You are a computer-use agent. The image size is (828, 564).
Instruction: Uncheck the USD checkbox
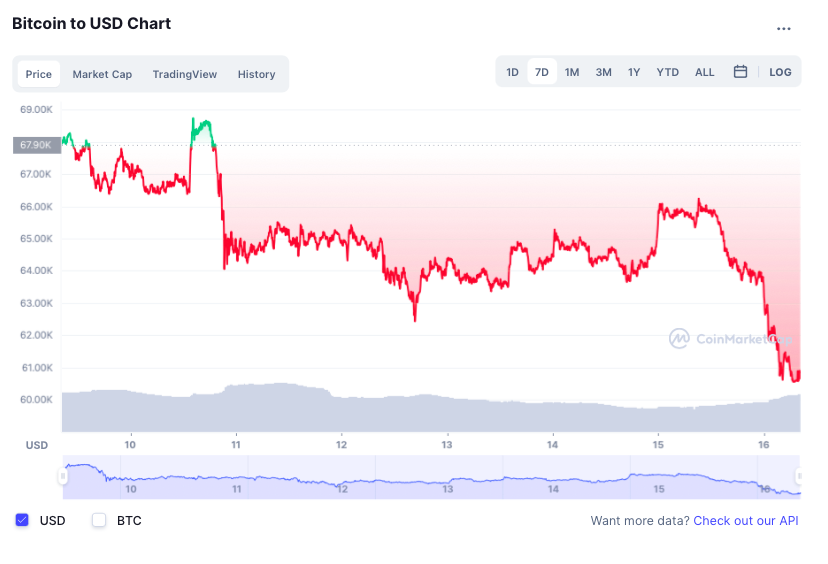point(22,520)
